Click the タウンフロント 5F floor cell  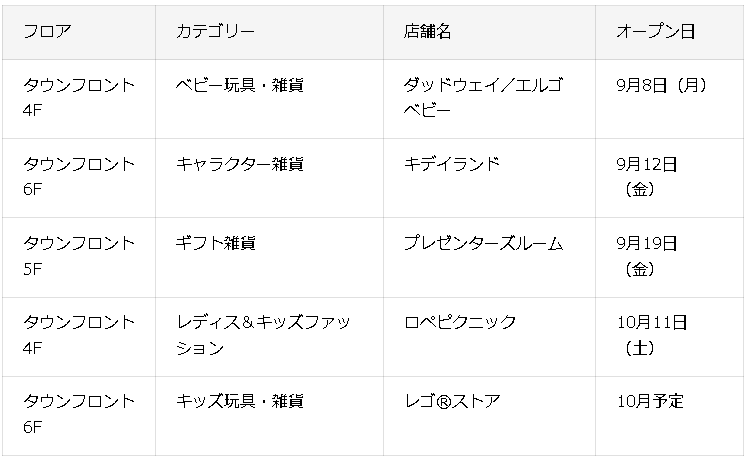pos(79,258)
